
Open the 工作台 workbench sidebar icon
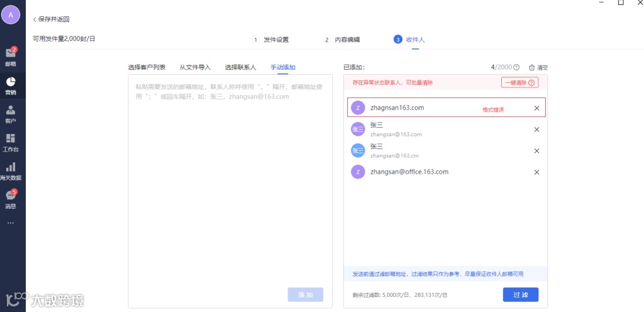pyautogui.click(x=11, y=142)
